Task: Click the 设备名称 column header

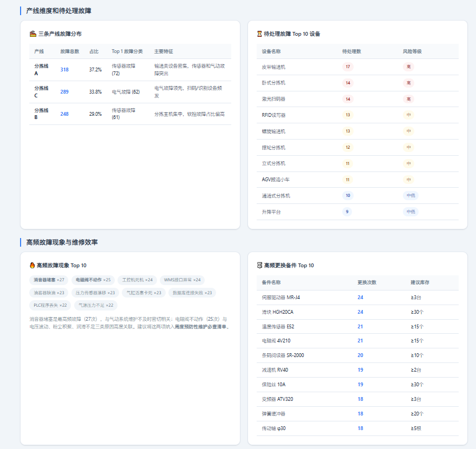Action: [x=271, y=51]
